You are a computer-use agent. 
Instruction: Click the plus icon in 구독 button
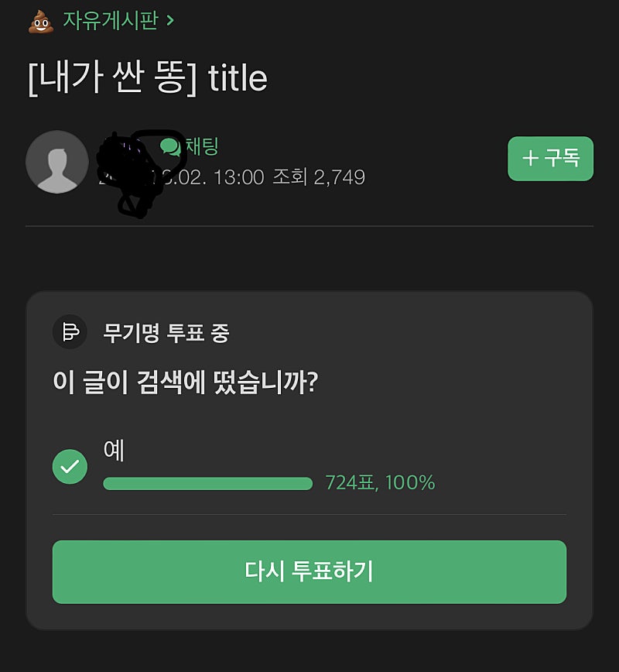point(530,159)
